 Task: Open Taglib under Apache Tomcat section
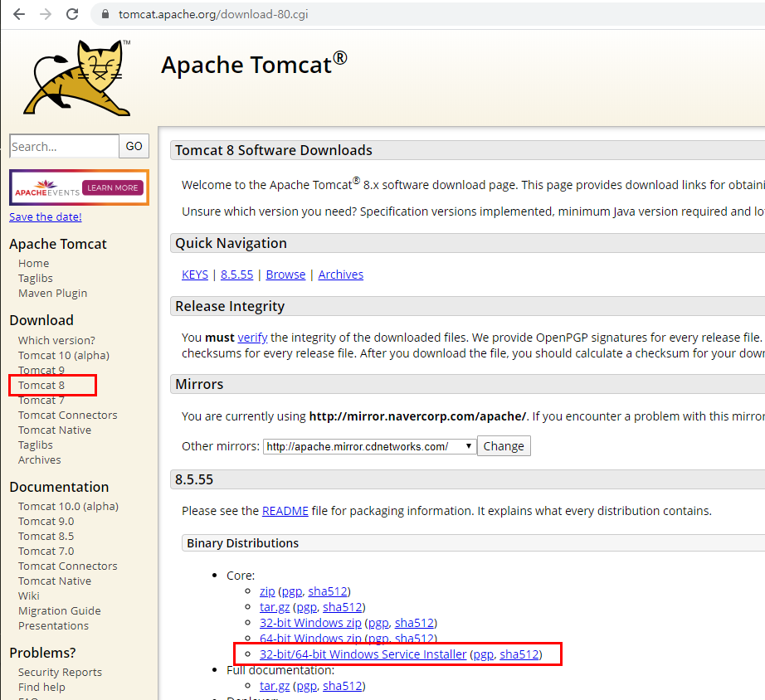click(35, 279)
